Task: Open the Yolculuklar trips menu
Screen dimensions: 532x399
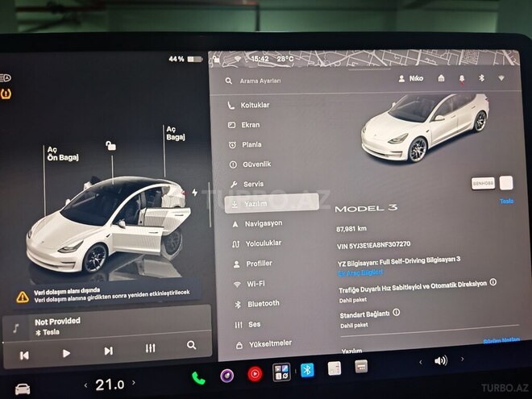Action: [256, 243]
